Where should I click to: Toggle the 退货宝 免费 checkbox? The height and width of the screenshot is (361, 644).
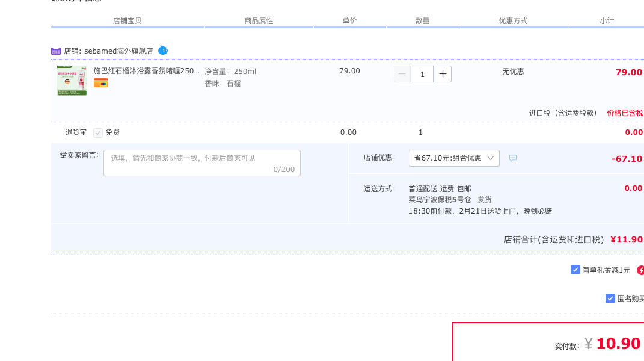pyautogui.click(x=98, y=133)
